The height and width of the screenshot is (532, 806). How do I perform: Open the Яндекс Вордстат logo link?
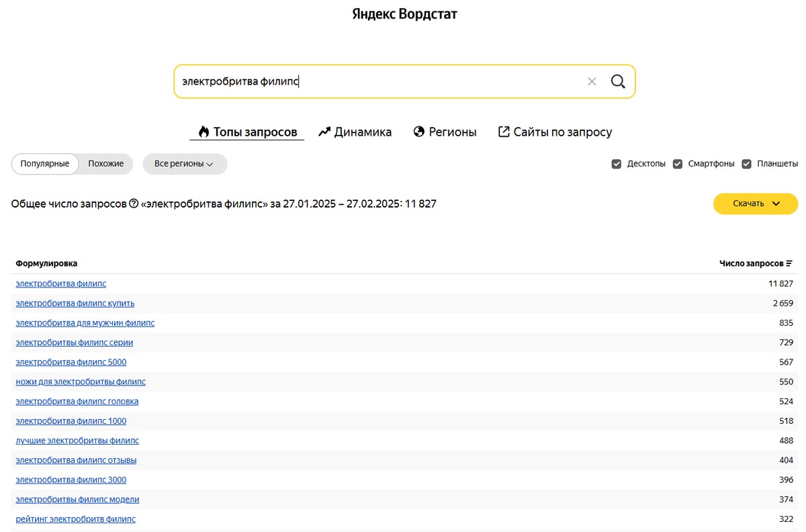(404, 13)
